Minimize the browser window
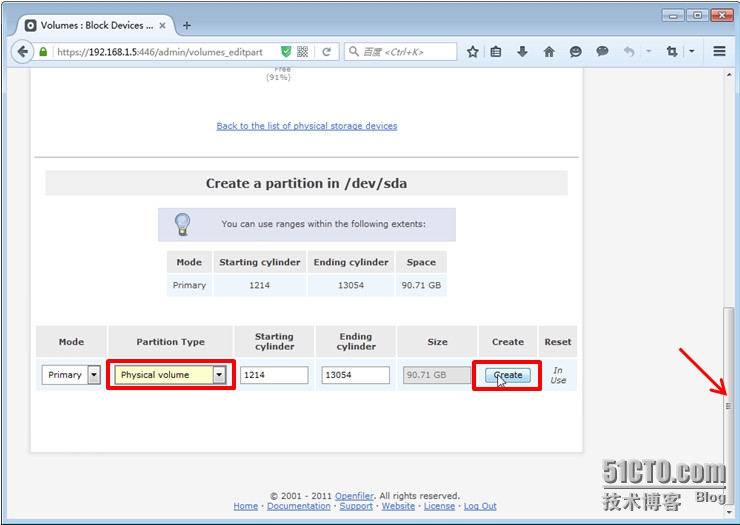Screen dimensions: 740x525 tap(673, 16)
